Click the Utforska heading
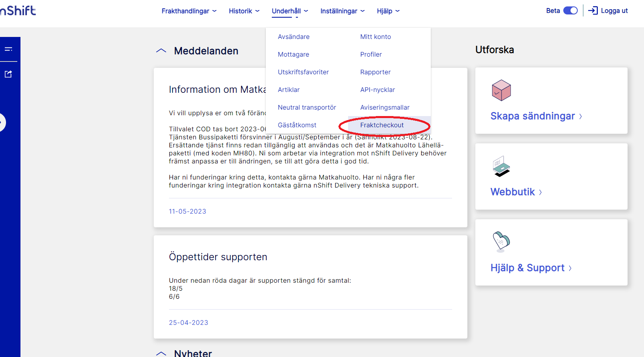The image size is (644, 357). click(495, 50)
